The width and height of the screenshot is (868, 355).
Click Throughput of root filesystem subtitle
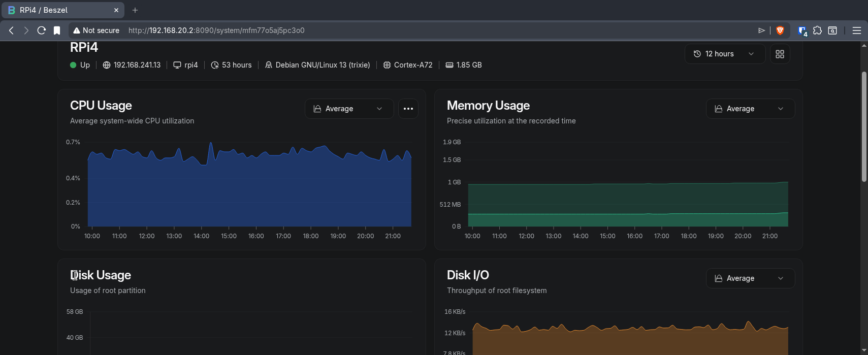497,291
